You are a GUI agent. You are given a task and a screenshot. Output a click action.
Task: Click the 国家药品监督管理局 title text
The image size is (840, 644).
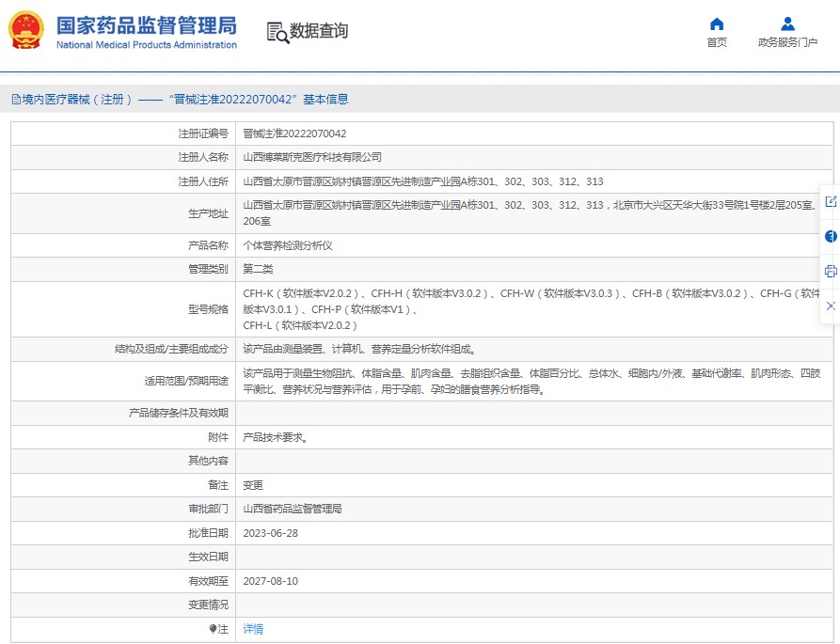147,25
